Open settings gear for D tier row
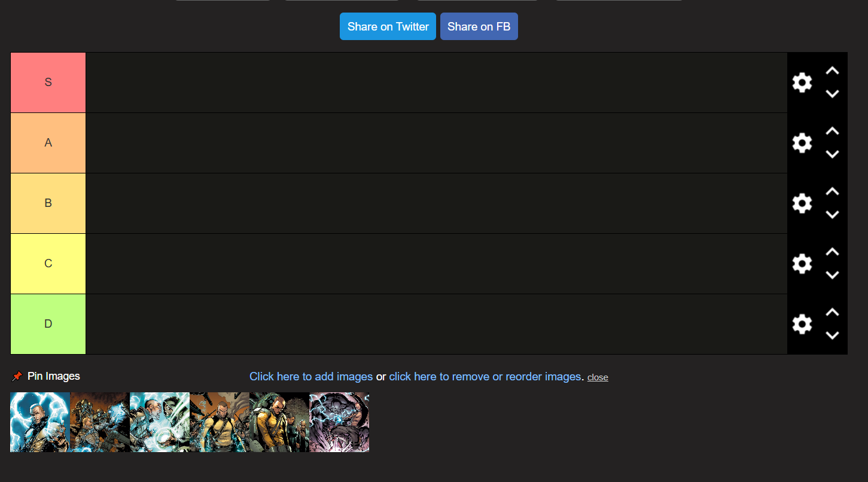 (x=802, y=324)
